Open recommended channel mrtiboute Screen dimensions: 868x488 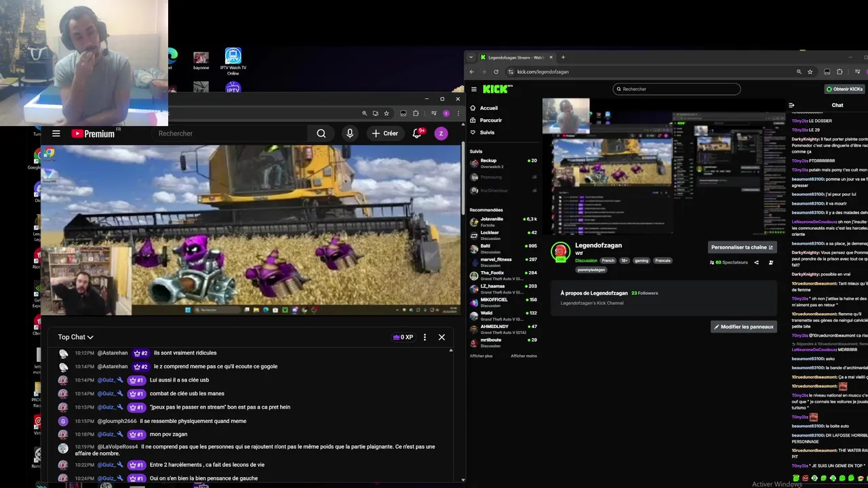tap(503, 342)
